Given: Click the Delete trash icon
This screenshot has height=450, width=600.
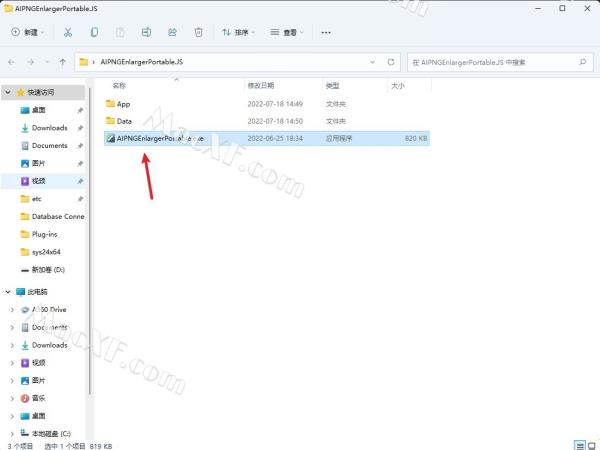Looking at the screenshot, I should tap(198, 32).
